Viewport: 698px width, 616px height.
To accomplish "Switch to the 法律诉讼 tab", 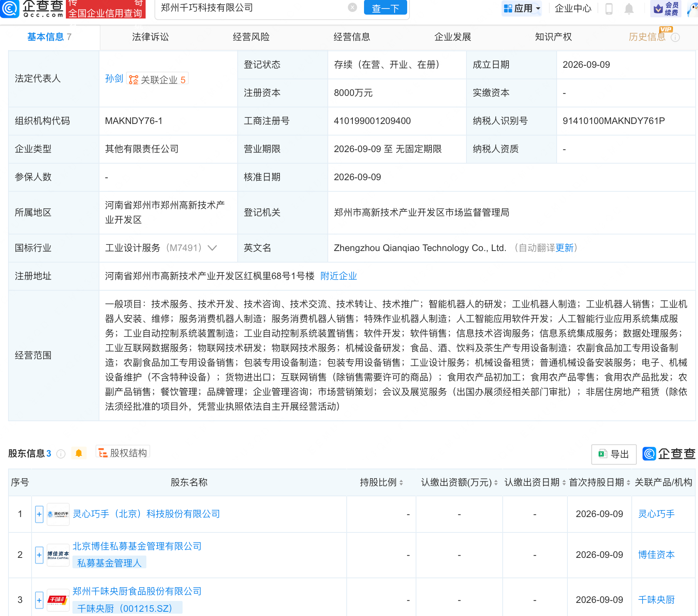I will click(150, 37).
